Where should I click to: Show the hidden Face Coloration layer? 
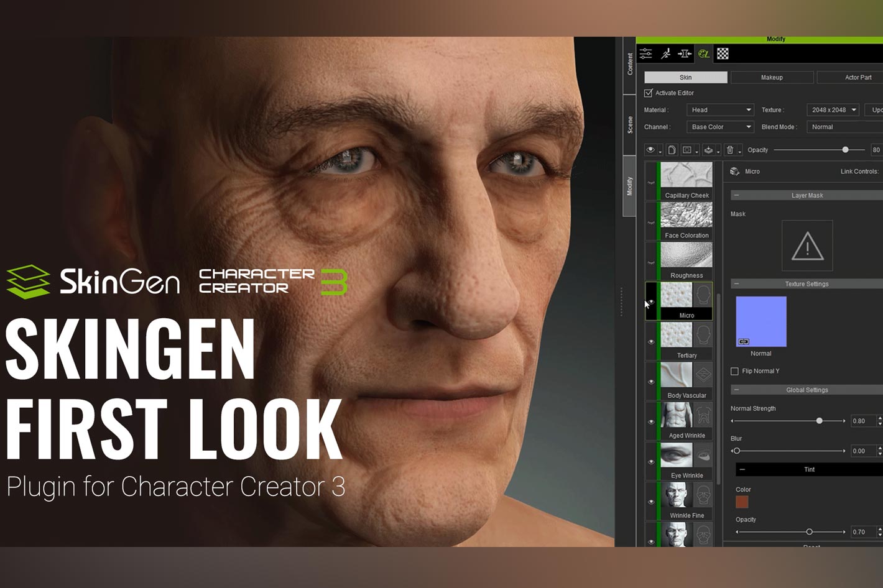point(651,223)
